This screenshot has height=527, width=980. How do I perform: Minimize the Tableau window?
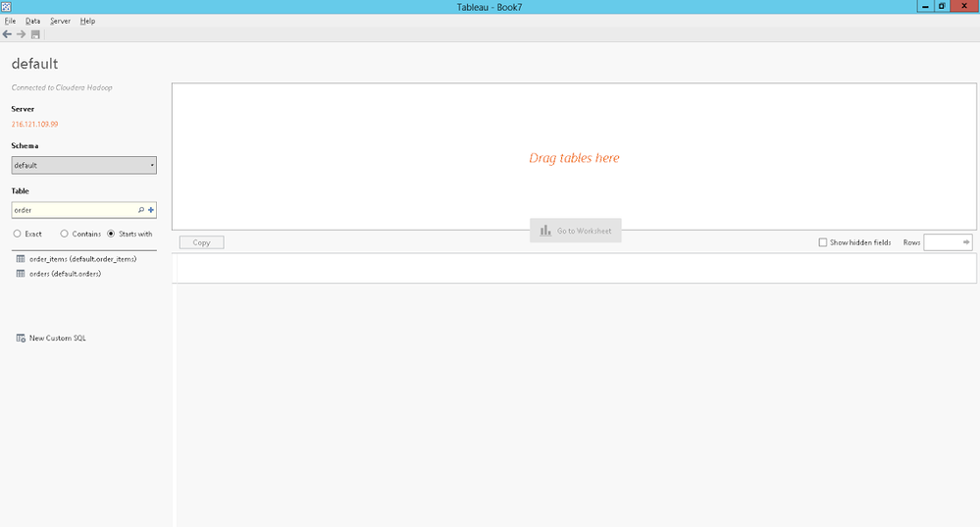925,6
